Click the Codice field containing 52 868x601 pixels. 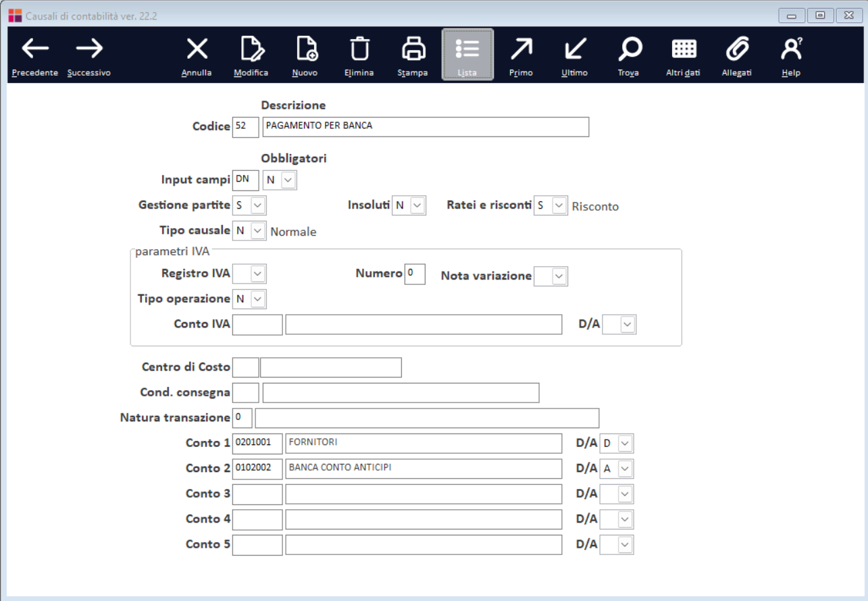pyautogui.click(x=245, y=126)
